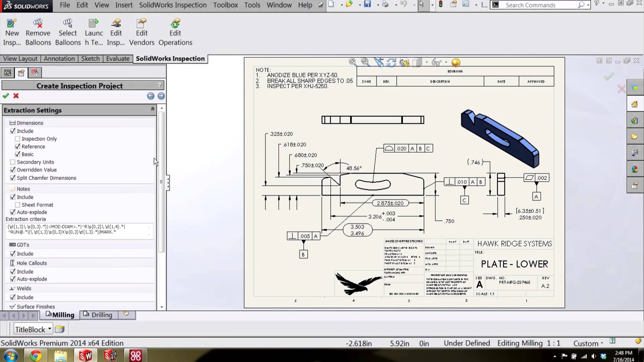Select the Remove Balloons tool
644x362 pixels.
pyautogui.click(x=38, y=30)
